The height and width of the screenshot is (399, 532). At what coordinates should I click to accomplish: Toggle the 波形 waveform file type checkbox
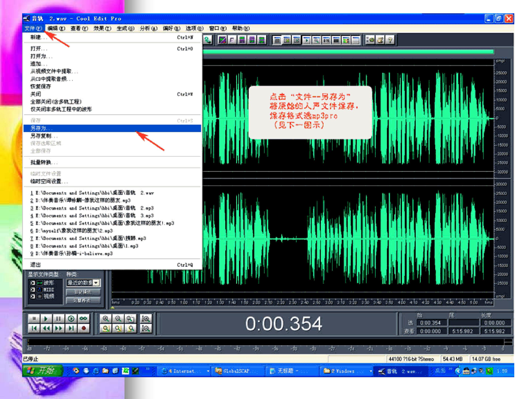(33, 283)
